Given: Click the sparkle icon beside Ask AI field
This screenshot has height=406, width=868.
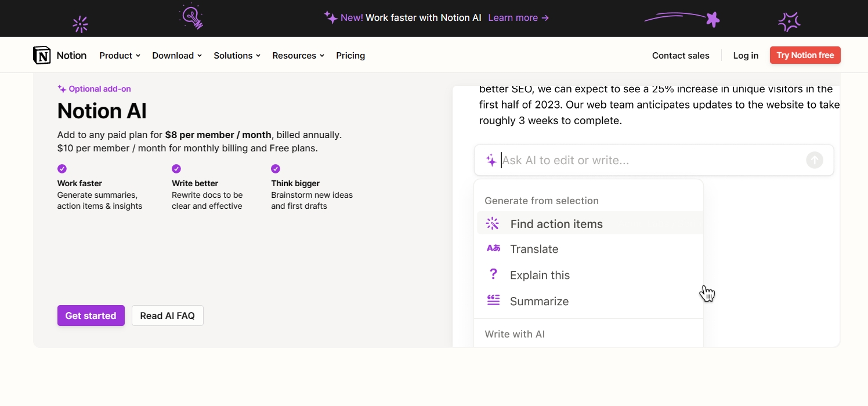Looking at the screenshot, I should point(491,160).
